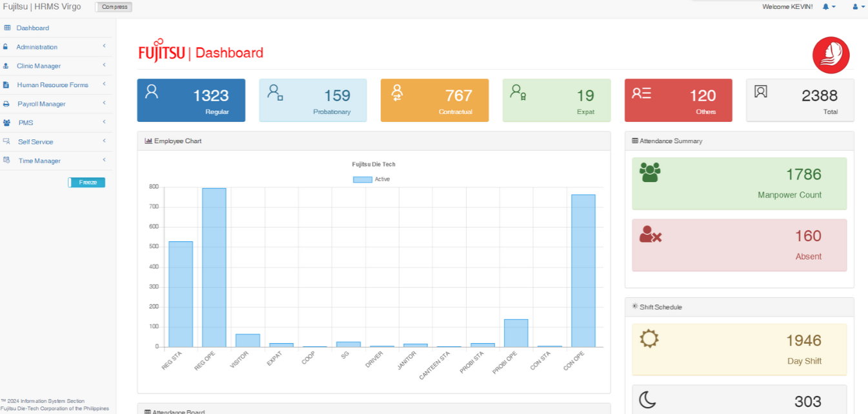Expand the Clinic Manager chevron
Screen dimensions: 868x414
pyautogui.click(x=104, y=65)
